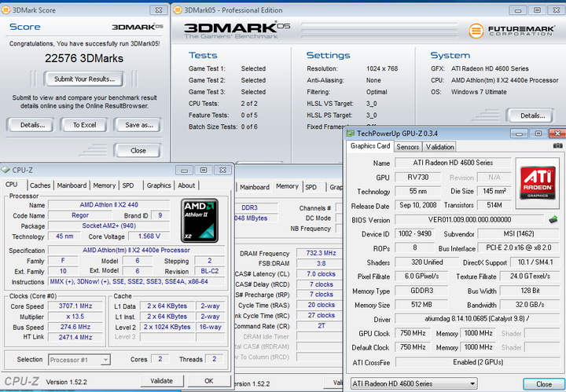Click the GPU Clock 750 MHz field
The width and height of the screenshot is (566, 392).
413,333
